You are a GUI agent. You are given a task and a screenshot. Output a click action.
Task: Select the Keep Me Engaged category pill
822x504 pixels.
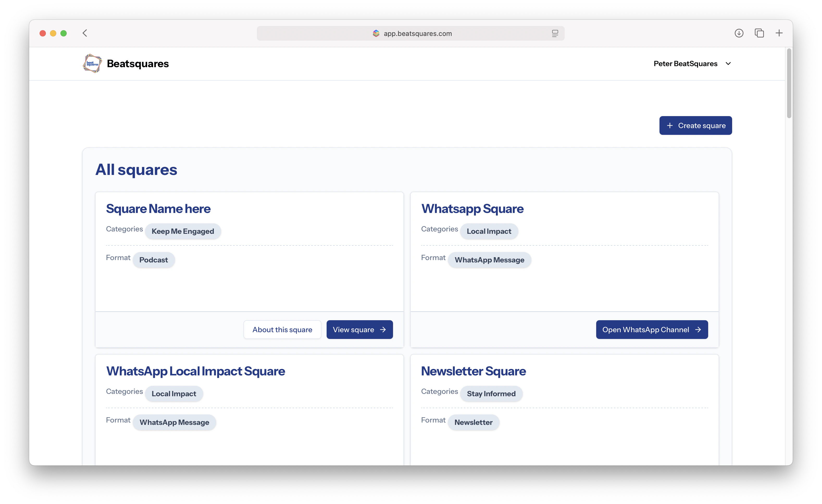click(x=183, y=231)
